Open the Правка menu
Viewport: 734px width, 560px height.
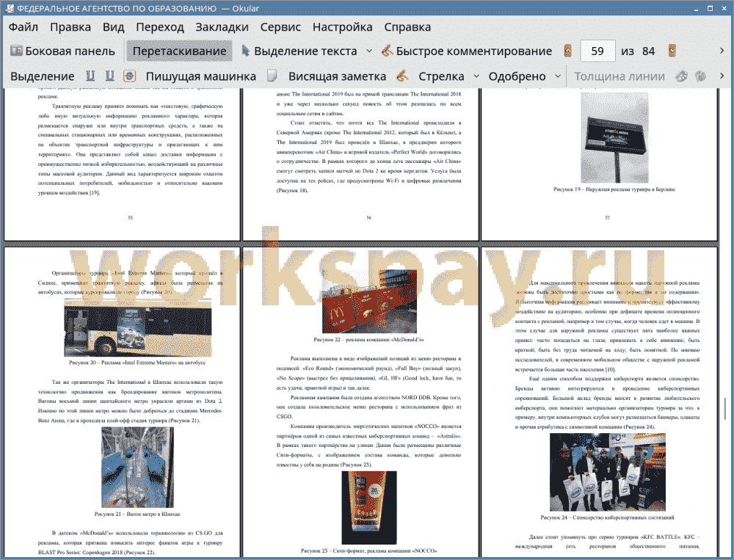(70, 27)
